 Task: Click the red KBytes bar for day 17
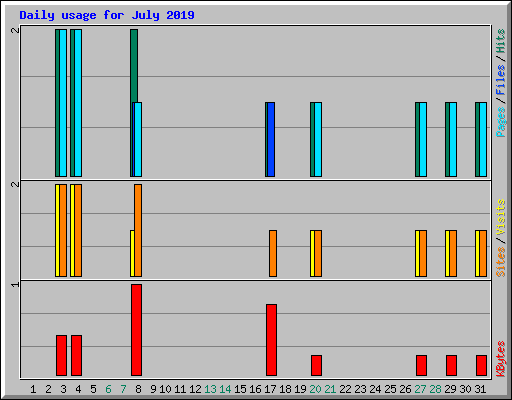[271, 340]
